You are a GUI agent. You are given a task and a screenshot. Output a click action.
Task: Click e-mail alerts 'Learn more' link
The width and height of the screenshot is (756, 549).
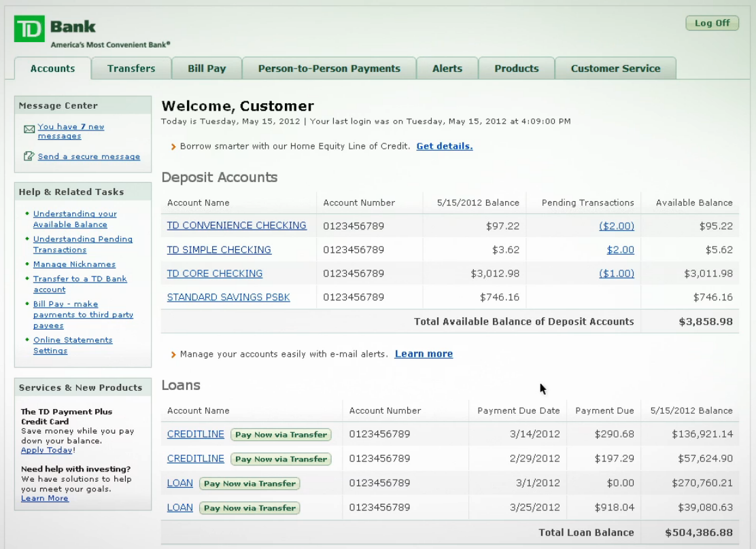[424, 354]
